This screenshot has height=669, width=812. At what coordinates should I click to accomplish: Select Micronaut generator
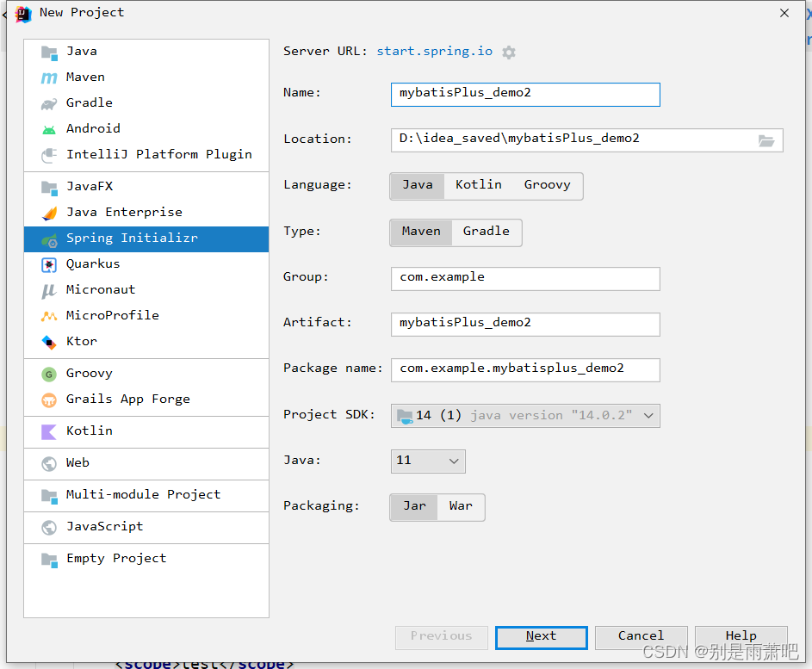[x=146, y=290]
